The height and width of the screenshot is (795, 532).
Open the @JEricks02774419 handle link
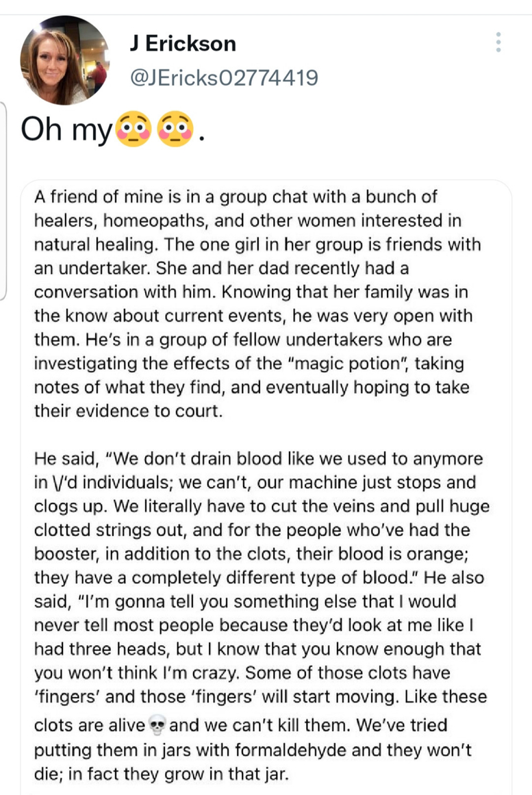pos(224,77)
